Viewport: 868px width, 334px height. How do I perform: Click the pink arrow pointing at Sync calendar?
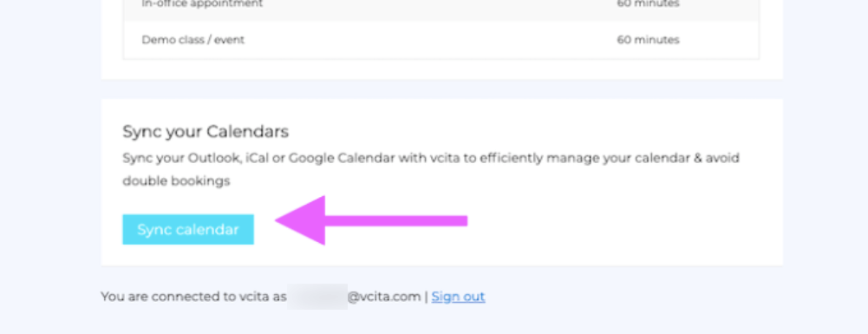coord(371,220)
